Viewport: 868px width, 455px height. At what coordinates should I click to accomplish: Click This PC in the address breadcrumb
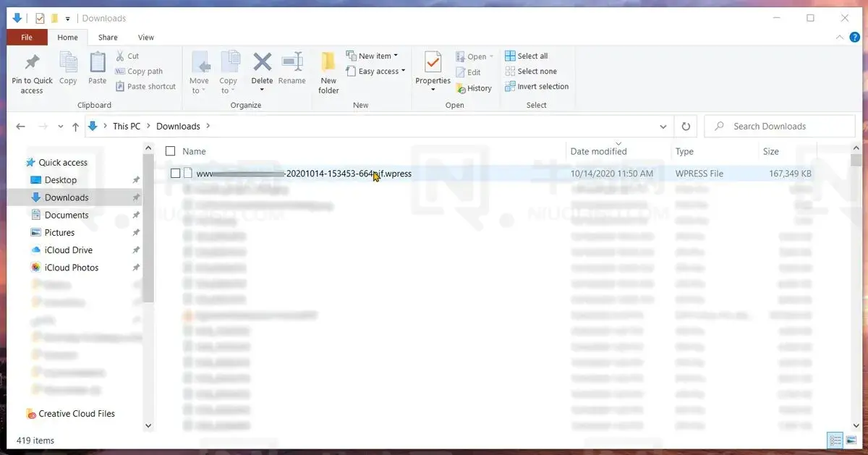click(x=127, y=127)
